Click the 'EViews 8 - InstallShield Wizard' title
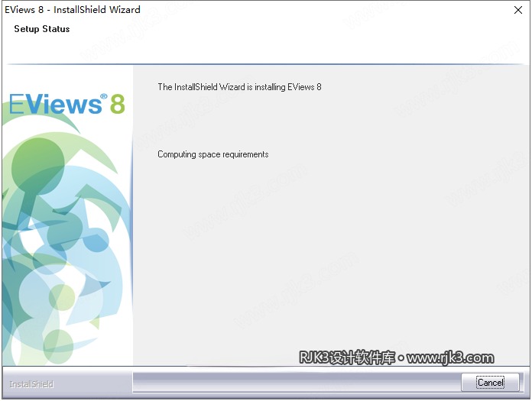532x401 pixels. pos(73,9)
